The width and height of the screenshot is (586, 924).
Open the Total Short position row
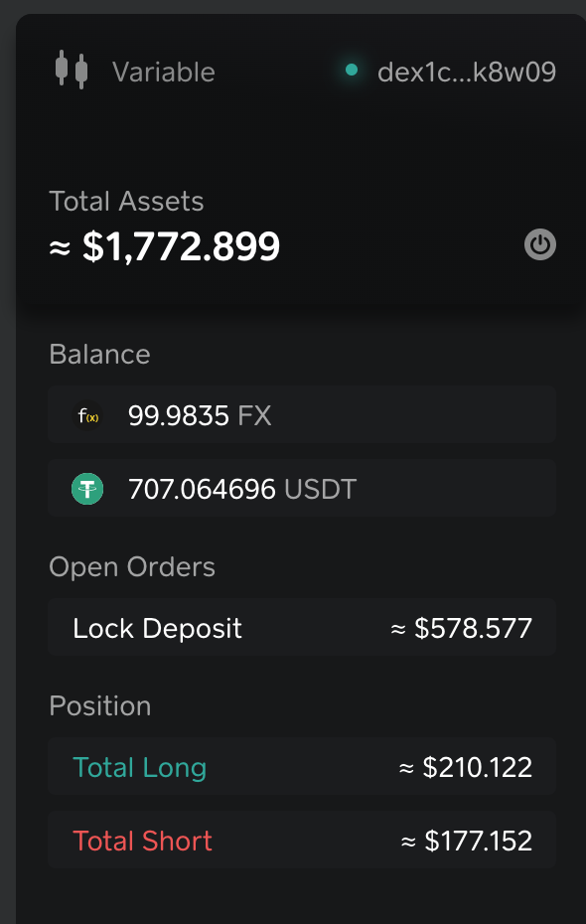tap(302, 840)
